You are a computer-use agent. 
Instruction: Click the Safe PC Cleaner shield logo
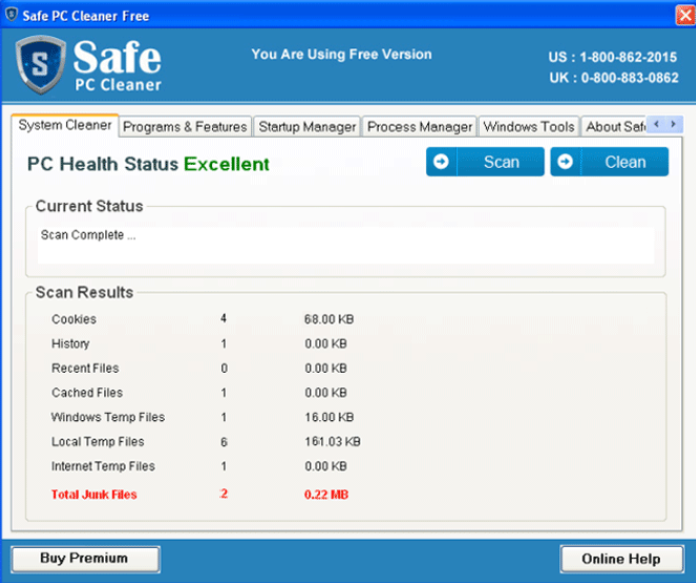click(41, 65)
